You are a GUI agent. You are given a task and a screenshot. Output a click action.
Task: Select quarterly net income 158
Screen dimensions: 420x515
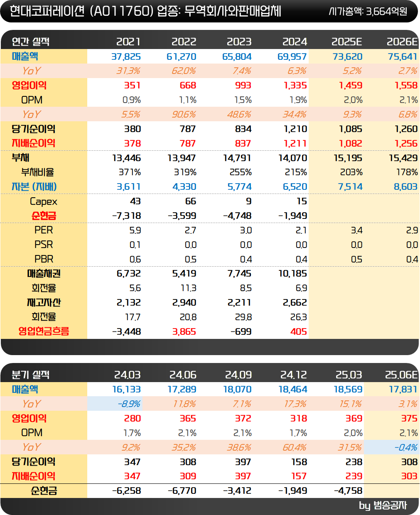299,462
